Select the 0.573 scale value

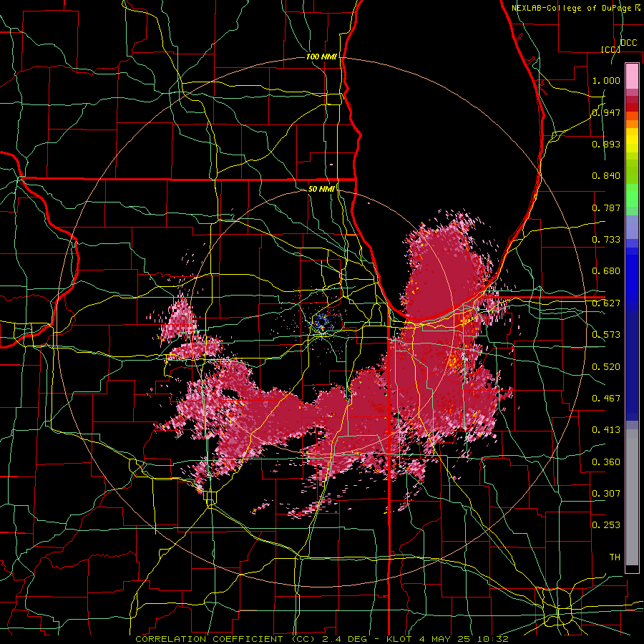click(x=606, y=335)
